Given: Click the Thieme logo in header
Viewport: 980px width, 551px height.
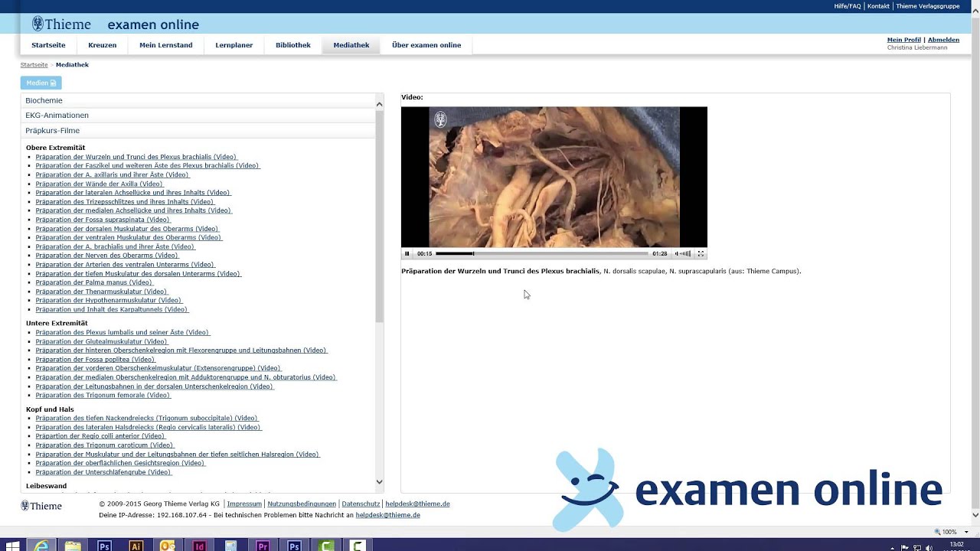Looking at the screenshot, I should [x=61, y=24].
